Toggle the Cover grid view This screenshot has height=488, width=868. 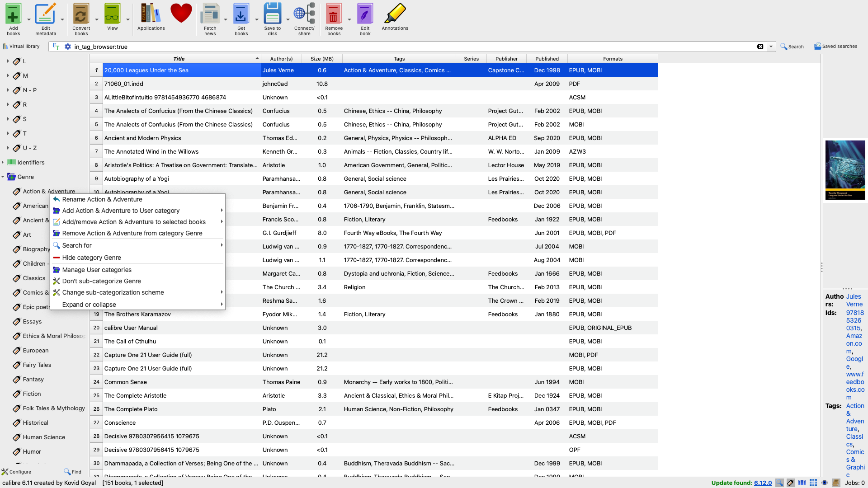pos(813,483)
